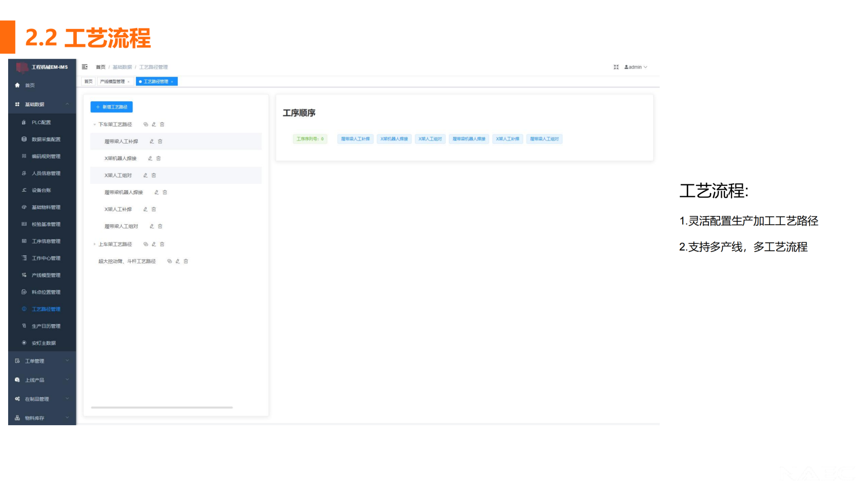This screenshot has height=488, width=868.
Task: Delete icon for 上车架工艺路径
Action: coord(162,244)
